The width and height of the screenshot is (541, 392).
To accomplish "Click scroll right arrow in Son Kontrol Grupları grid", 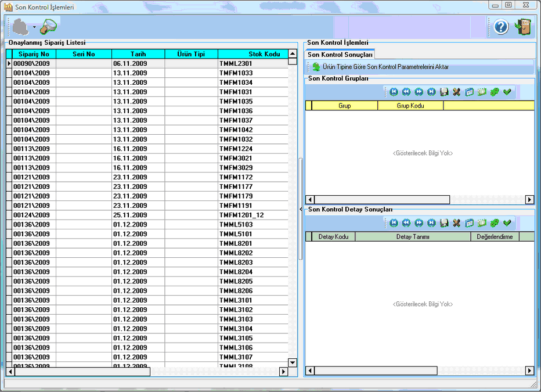I will 529,199.
